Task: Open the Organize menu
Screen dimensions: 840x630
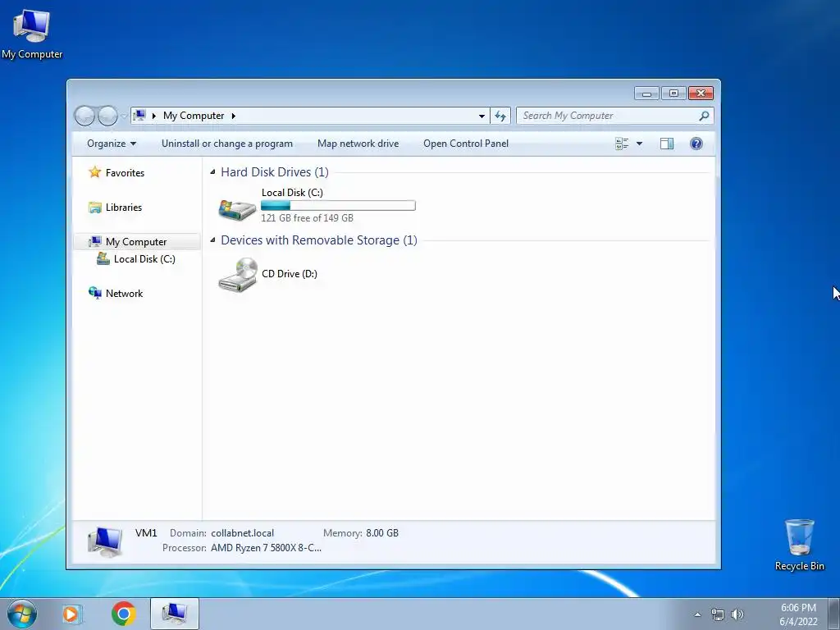Action: click(x=112, y=144)
